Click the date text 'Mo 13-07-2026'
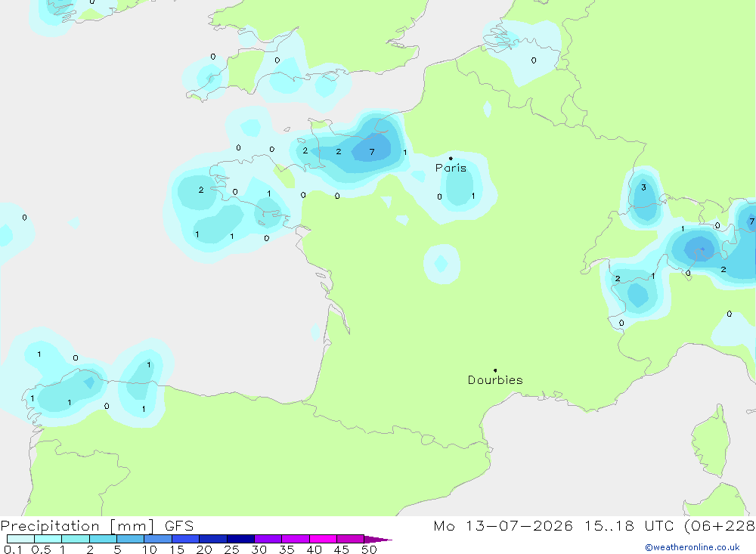The width and height of the screenshot is (756, 554). (x=503, y=526)
